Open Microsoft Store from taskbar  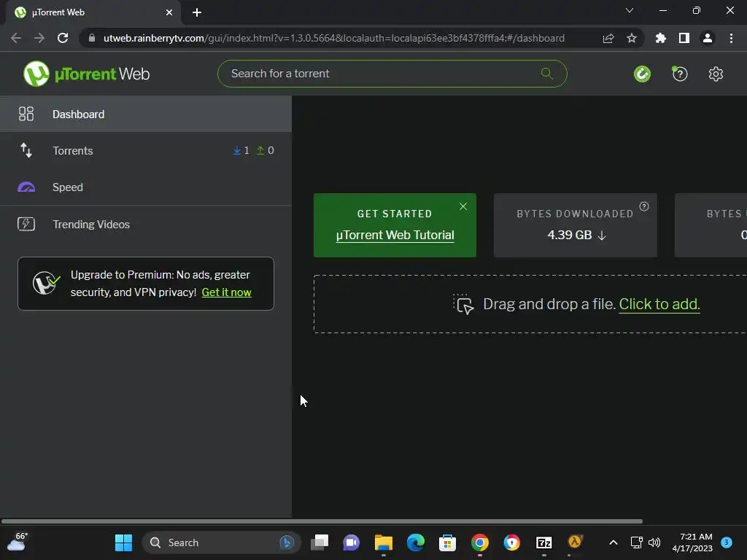point(447,542)
